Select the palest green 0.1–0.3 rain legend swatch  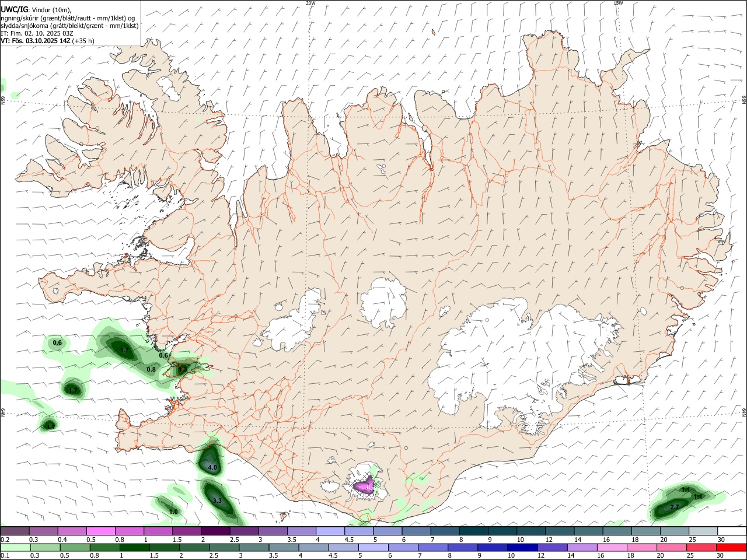click(x=15, y=547)
